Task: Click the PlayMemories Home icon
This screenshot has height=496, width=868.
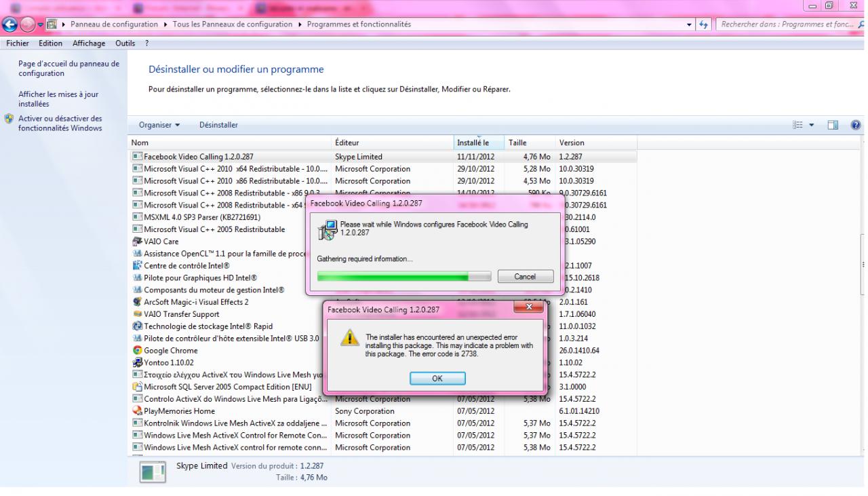Action: (x=138, y=411)
